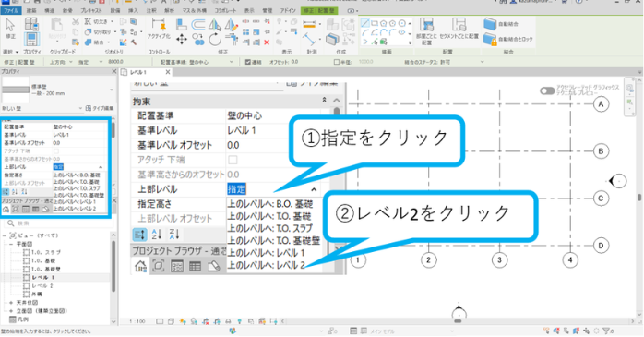Select 外構 plan view in browser
The height and width of the screenshot is (337, 644).
click(37, 295)
